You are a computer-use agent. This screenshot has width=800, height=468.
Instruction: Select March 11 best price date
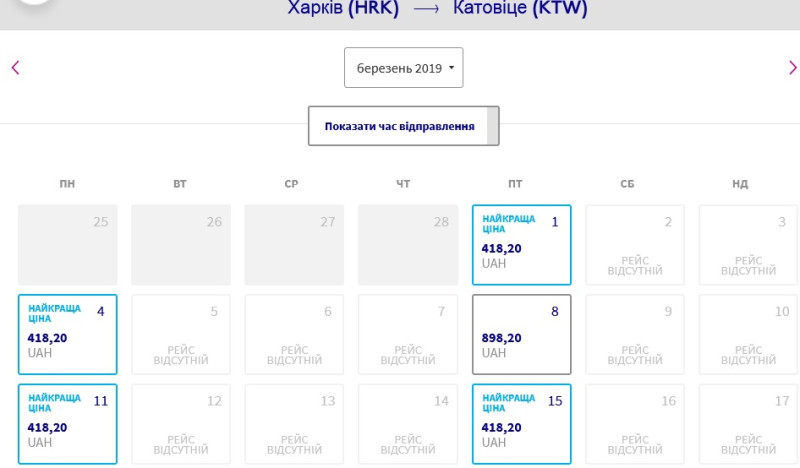67,423
